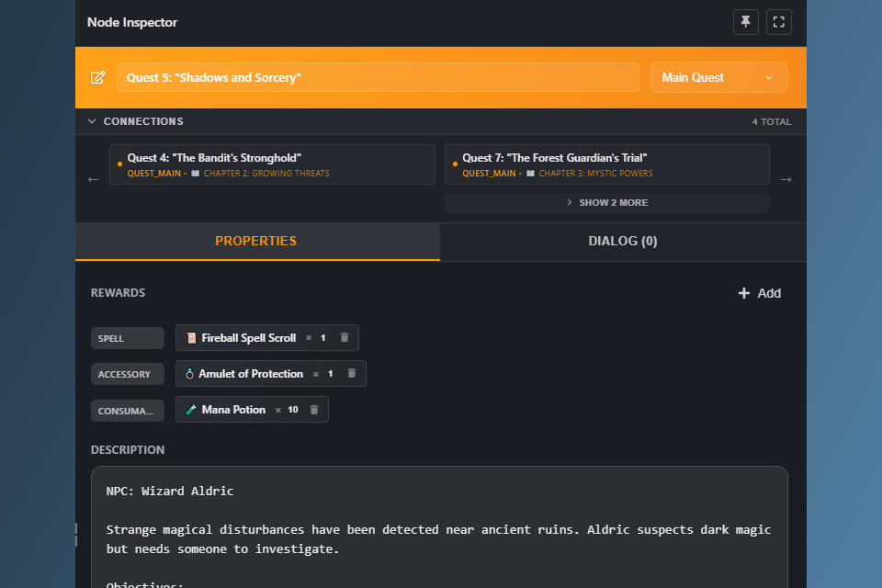Viewport: 882px width, 588px height.
Task: Click the edit pencil beside the quest title
Action: click(x=98, y=77)
